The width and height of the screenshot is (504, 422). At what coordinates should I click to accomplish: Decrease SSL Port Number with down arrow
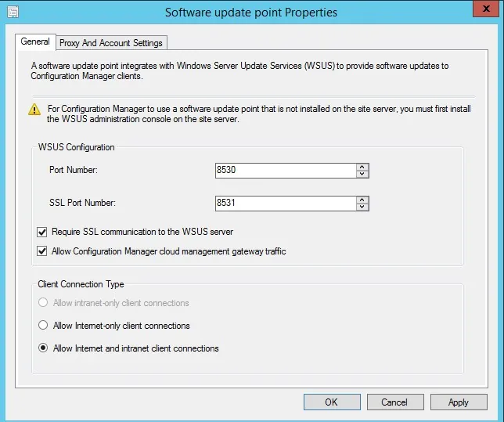[362, 207]
